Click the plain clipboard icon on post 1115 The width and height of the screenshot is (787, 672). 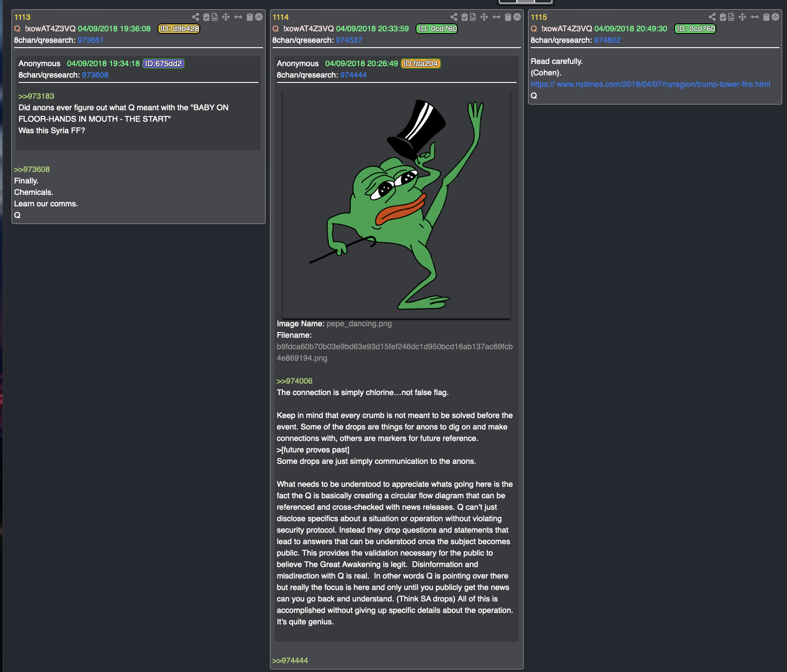pos(766,17)
